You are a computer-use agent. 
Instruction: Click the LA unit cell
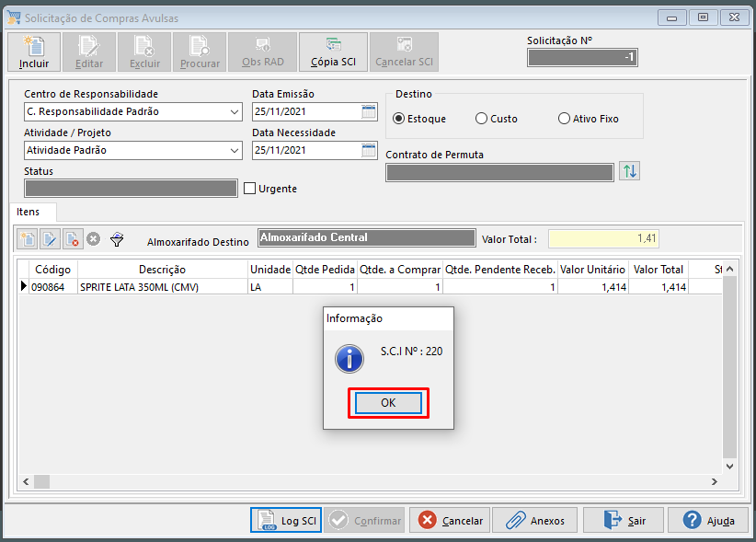[x=270, y=287]
